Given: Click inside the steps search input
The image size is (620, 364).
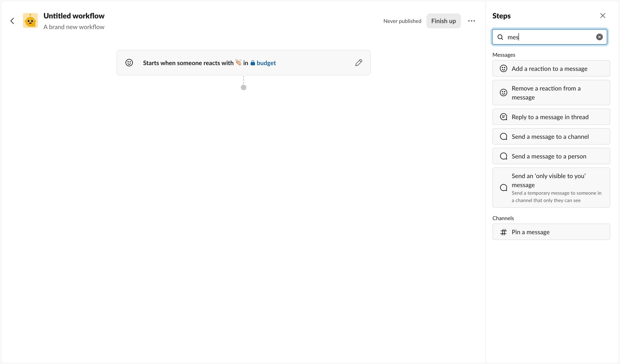Looking at the screenshot, I should [549, 37].
